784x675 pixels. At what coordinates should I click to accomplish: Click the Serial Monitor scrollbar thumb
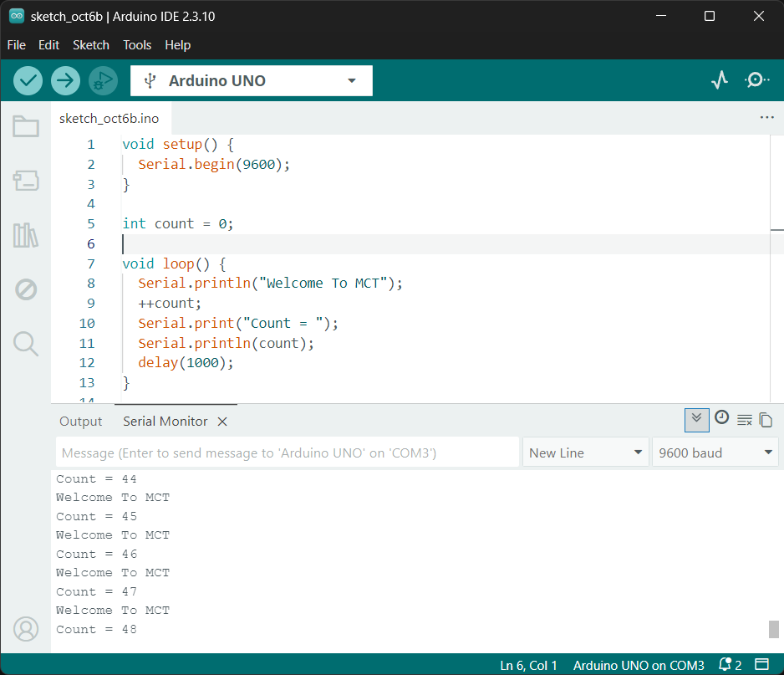pos(773,629)
